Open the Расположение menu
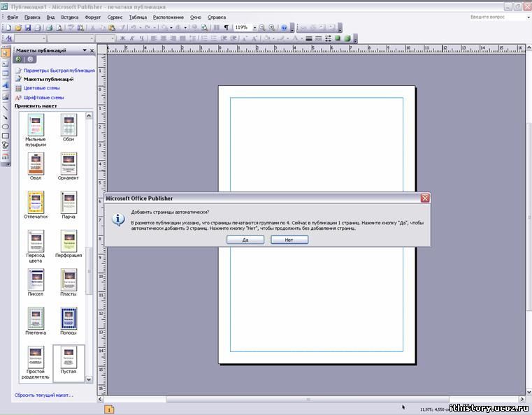The width and height of the screenshot is (532, 415). tap(168, 17)
